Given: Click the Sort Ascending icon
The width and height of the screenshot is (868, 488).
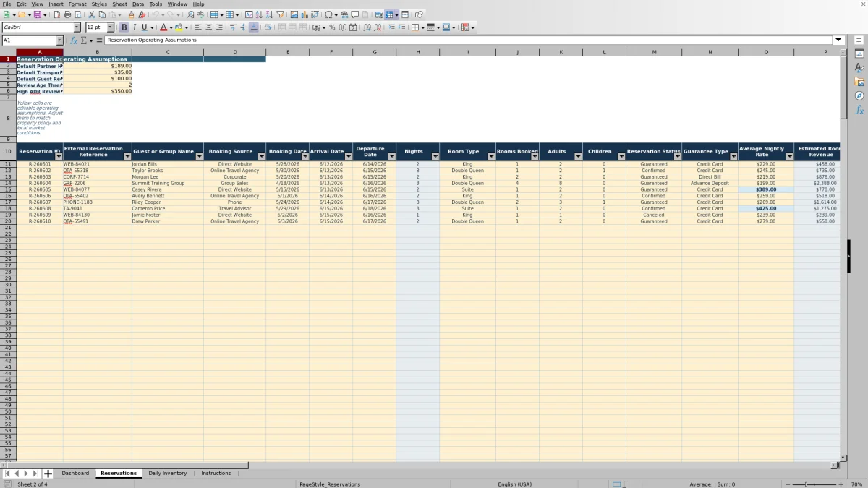Looking at the screenshot, I should 259,14.
